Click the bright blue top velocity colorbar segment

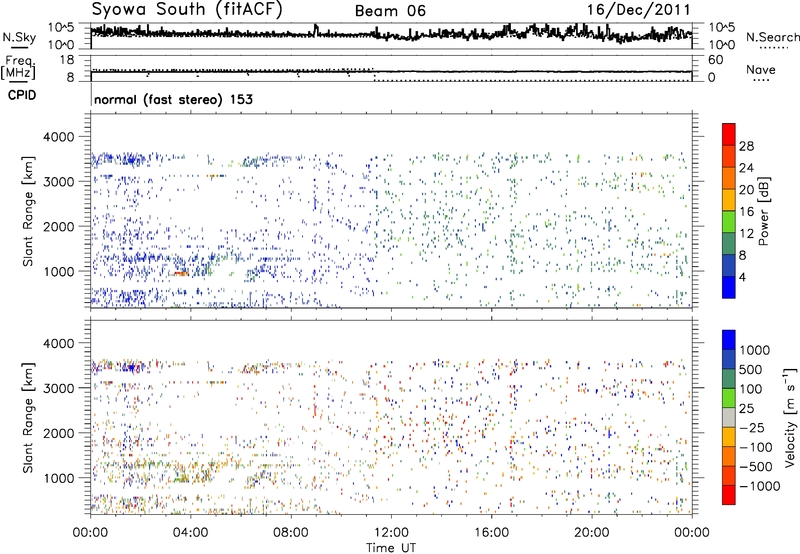pos(729,340)
